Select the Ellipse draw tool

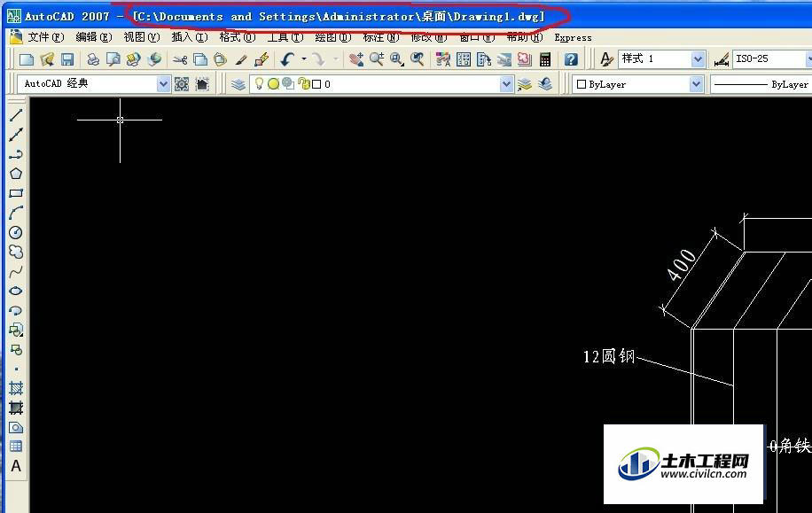coord(16,291)
